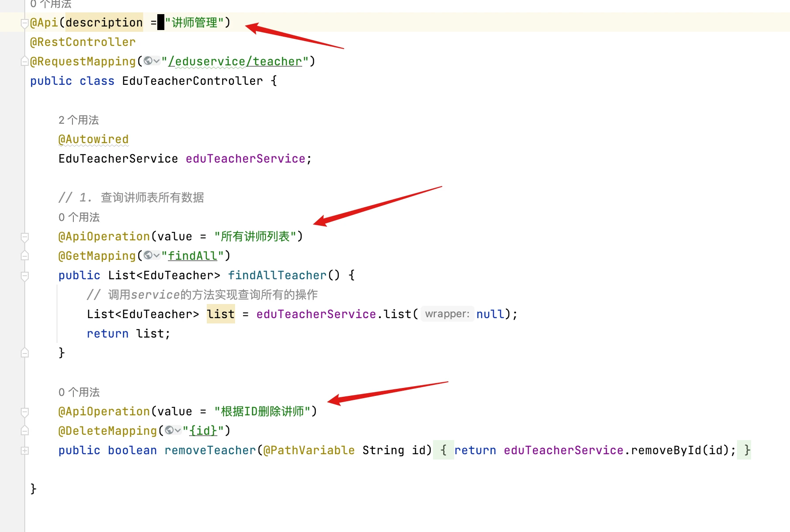Image resolution: width=790 pixels, height=532 pixels.
Task: Click the findAllTeacher method name
Action: coord(277,275)
